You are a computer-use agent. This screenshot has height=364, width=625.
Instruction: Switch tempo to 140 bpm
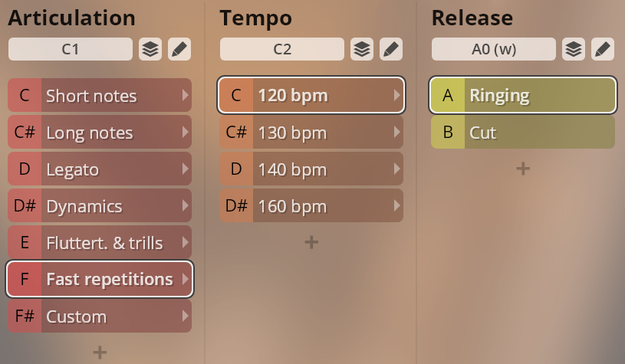pos(311,169)
